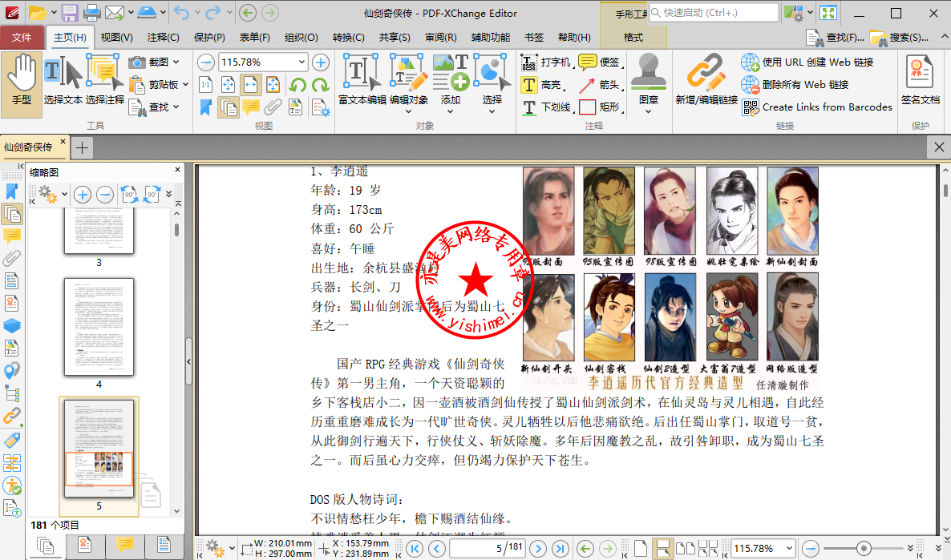Switch to the Protect (保护) ribbon tab
This screenshot has height=560, width=951.
pos(209,37)
